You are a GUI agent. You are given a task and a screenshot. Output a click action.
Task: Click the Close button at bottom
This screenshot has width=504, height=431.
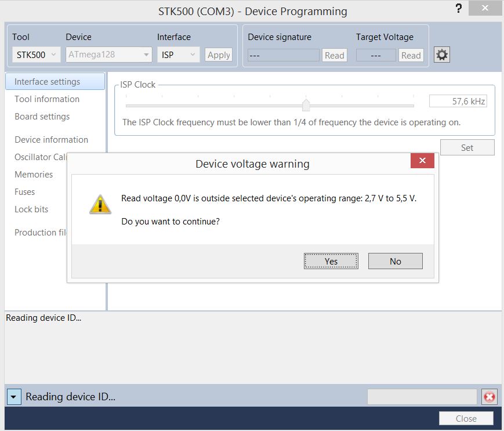pyautogui.click(x=466, y=418)
